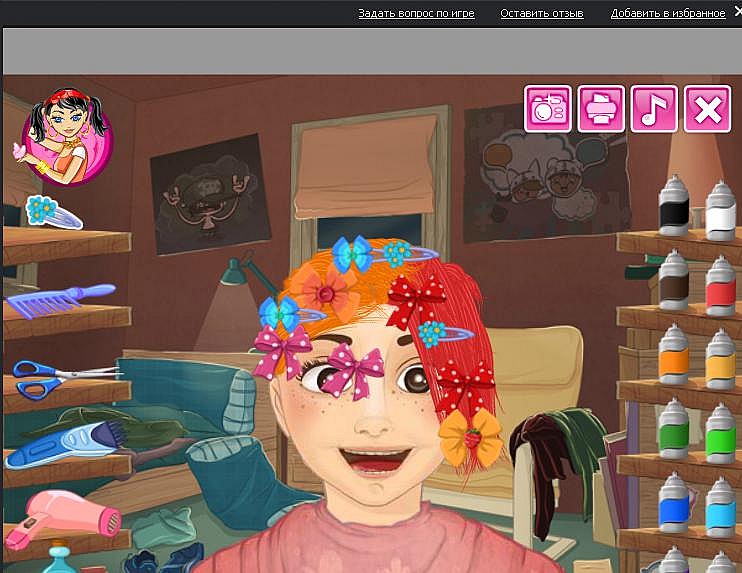Click the orange strawberry bow on hair
Image resolution: width=742 pixels, height=573 pixels.
tap(471, 438)
